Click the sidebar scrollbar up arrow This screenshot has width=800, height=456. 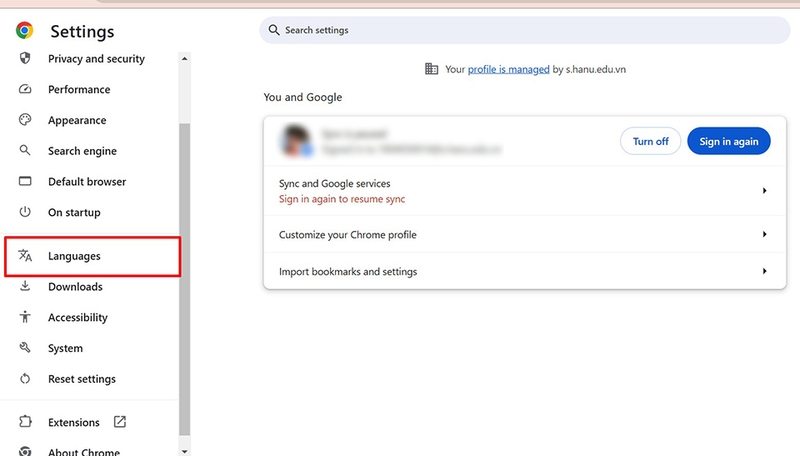click(185, 59)
